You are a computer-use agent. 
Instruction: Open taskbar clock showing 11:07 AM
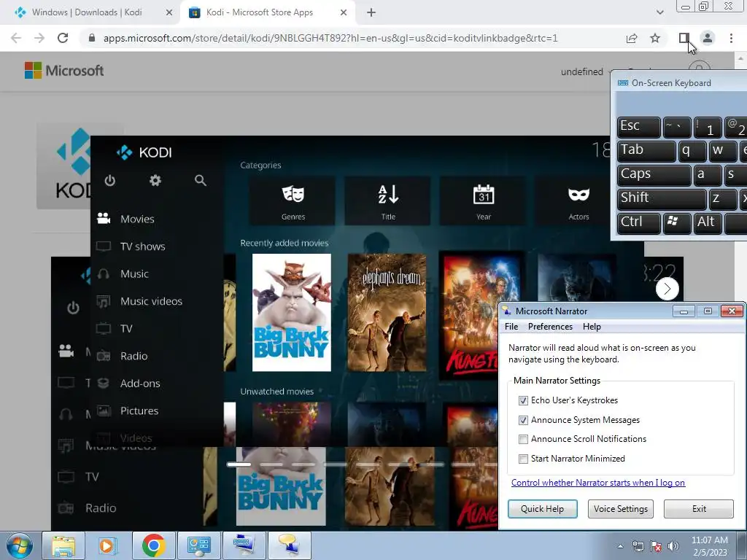(709, 546)
